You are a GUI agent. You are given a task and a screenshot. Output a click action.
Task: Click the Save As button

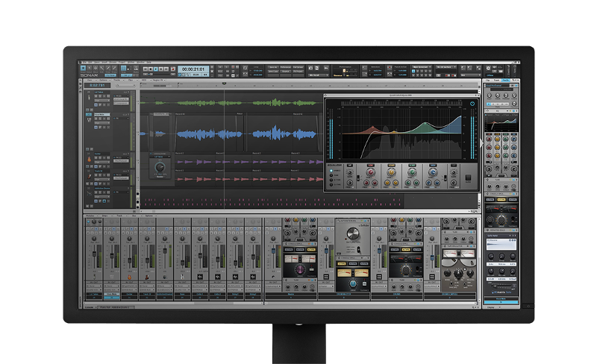click(x=273, y=67)
